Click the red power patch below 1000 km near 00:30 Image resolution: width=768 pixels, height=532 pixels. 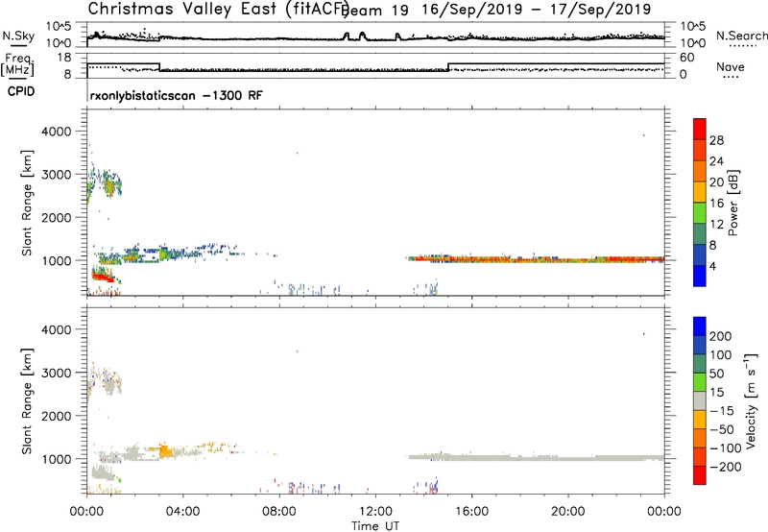click(x=104, y=278)
